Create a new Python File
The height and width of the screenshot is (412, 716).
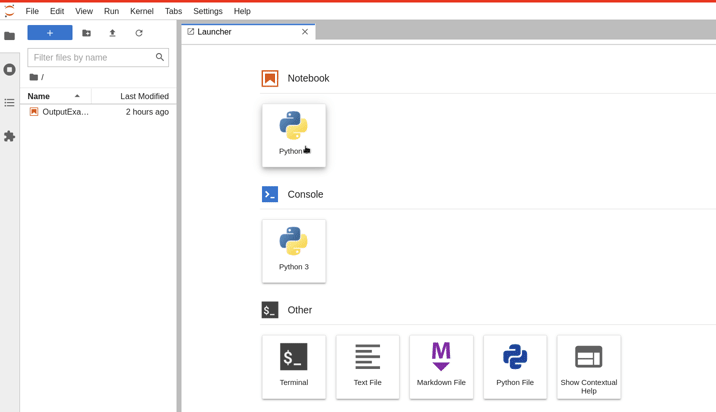coord(515,367)
